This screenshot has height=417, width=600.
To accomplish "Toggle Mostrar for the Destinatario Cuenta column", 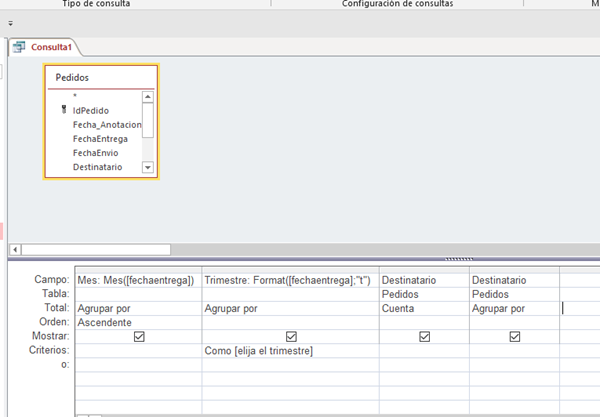I will pyautogui.click(x=424, y=337).
